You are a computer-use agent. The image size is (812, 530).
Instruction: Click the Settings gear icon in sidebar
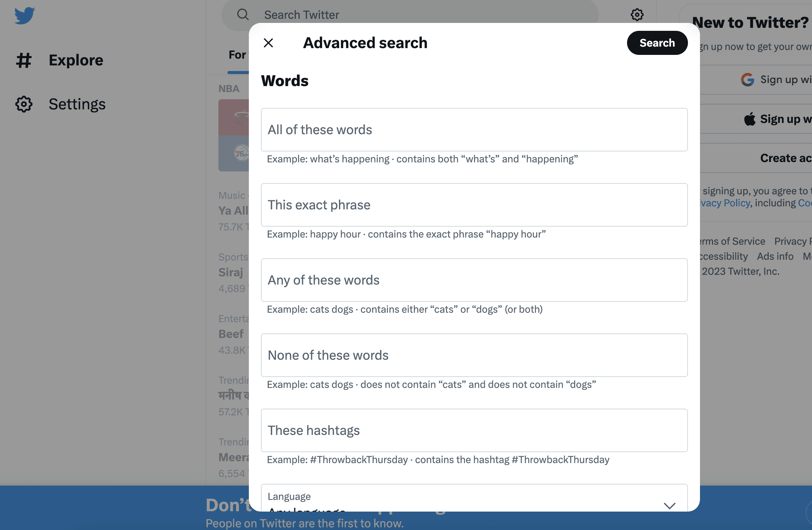[x=24, y=104]
